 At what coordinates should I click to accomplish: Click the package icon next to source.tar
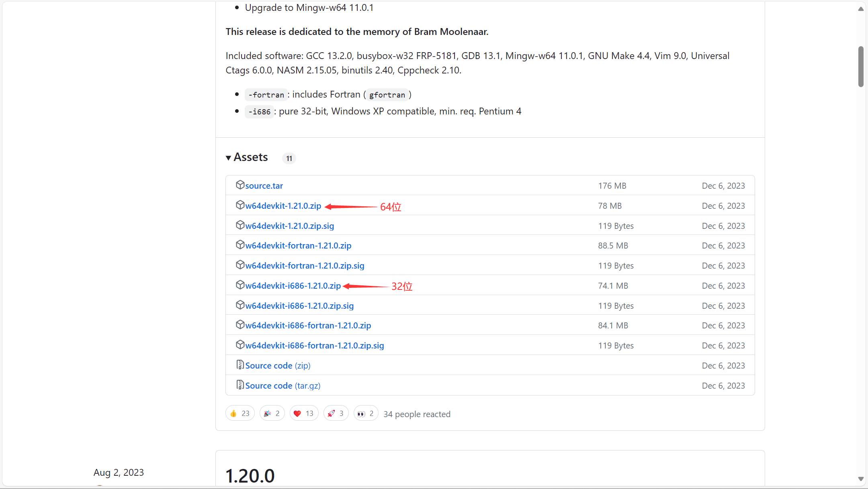point(240,185)
